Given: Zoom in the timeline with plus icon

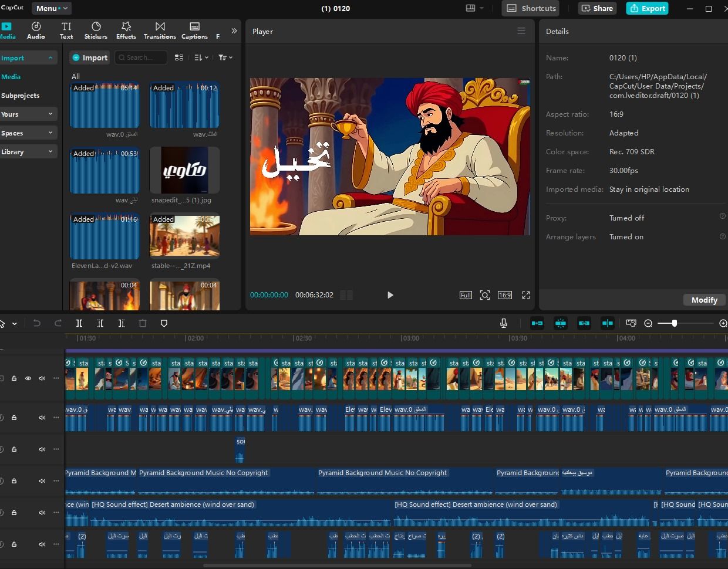Looking at the screenshot, I should tap(723, 323).
